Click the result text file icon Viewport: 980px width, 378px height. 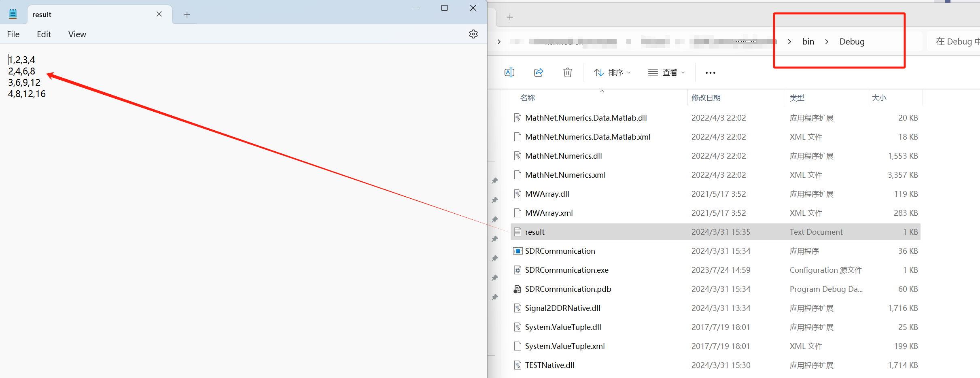point(518,232)
